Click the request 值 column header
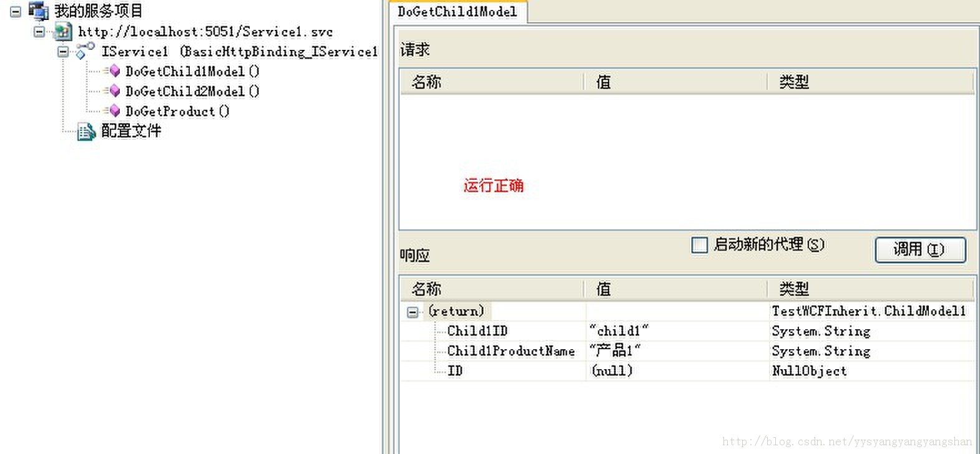 pos(675,82)
